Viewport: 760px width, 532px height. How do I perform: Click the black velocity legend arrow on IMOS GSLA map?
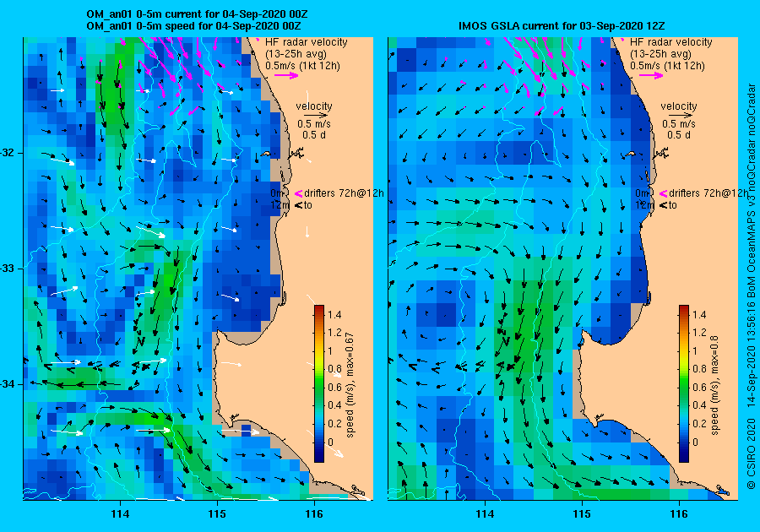click(681, 116)
